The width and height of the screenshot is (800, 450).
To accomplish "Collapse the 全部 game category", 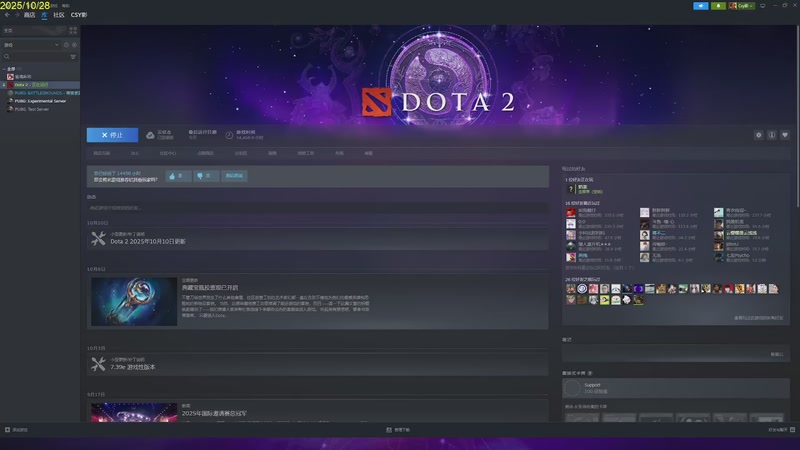I will (4, 69).
